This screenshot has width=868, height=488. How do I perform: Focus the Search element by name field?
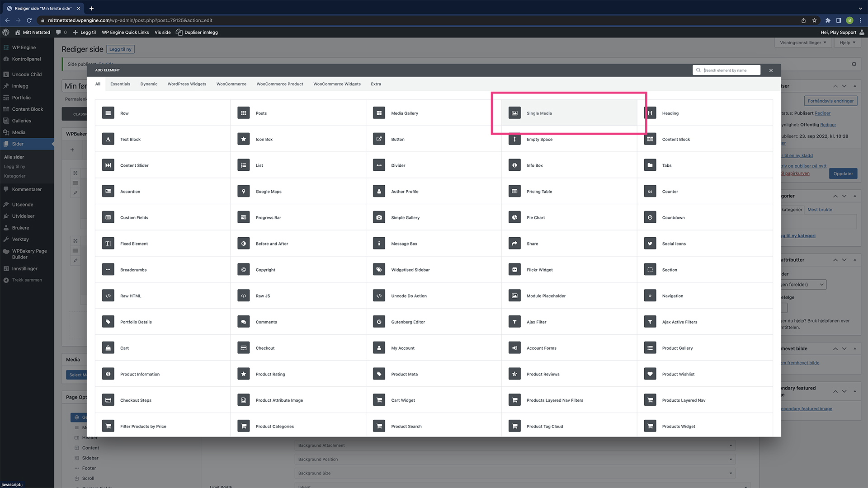pyautogui.click(x=726, y=70)
